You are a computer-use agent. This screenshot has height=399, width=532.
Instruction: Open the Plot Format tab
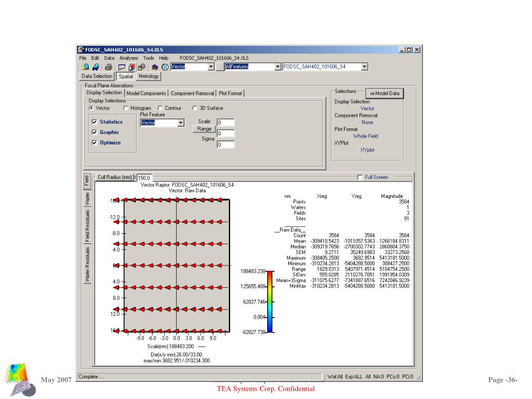230,94
